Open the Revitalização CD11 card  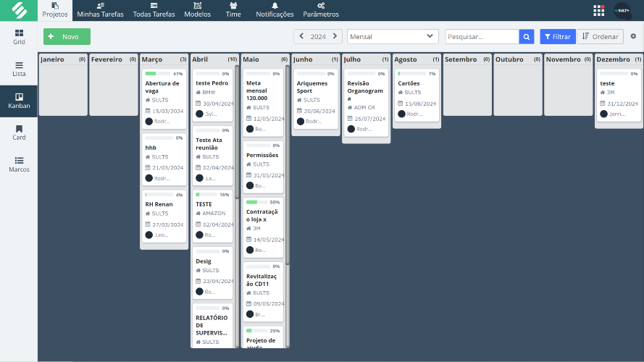pos(263,292)
